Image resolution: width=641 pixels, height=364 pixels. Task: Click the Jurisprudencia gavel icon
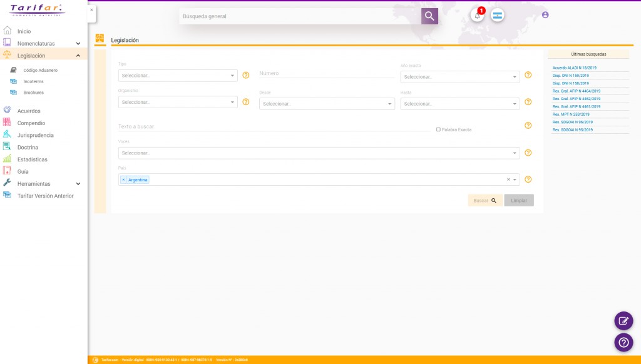click(x=7, y=134)
